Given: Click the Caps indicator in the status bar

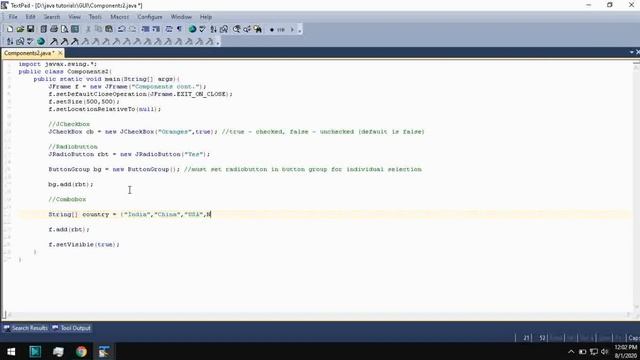Looking at the screenshot, I should [633, 338].
